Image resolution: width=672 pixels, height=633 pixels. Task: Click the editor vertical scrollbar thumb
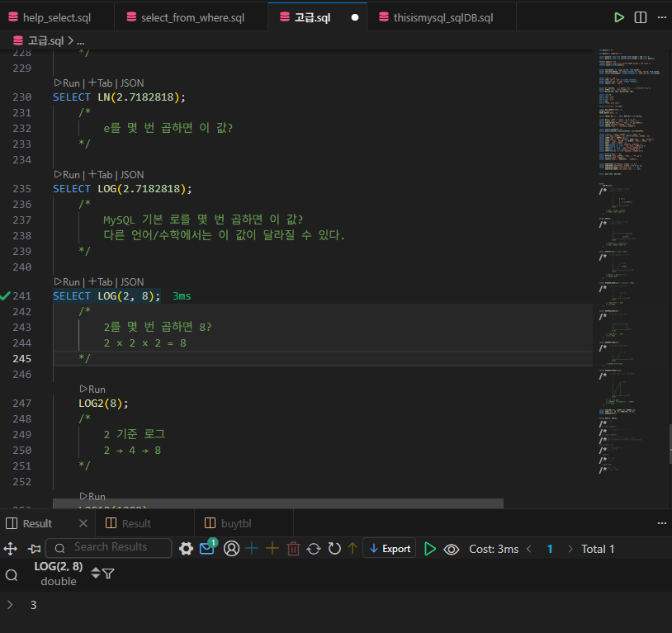tap(670, 443)
